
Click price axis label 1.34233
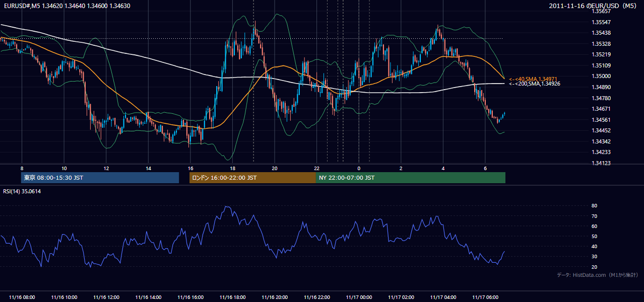point(601,153)
